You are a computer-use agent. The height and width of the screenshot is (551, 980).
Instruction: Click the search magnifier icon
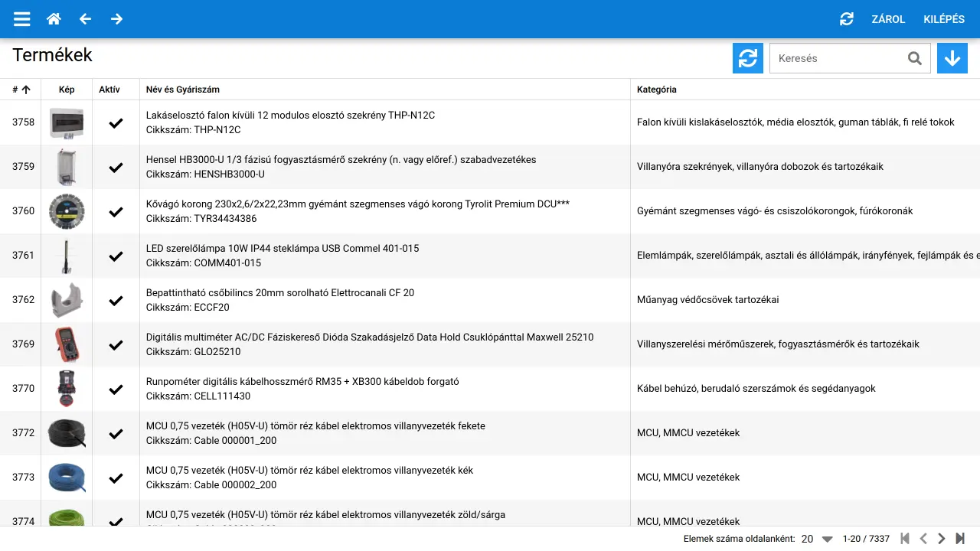[914, 57]
